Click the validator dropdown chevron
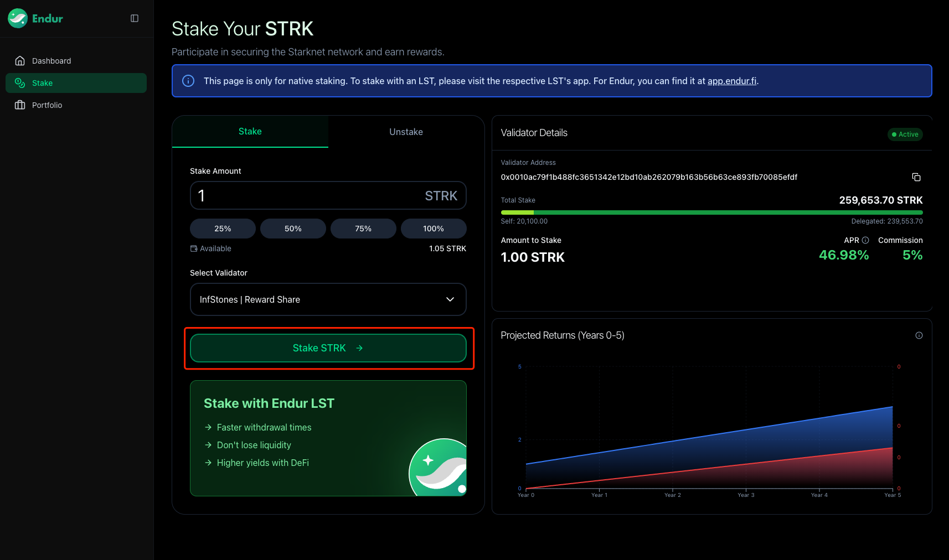 point(450,299)
